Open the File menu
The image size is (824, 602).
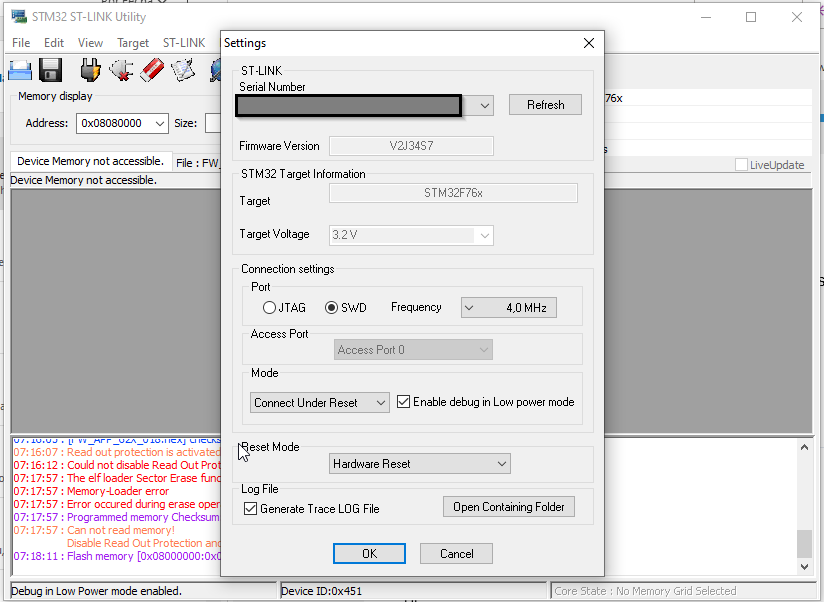(21, 43)
